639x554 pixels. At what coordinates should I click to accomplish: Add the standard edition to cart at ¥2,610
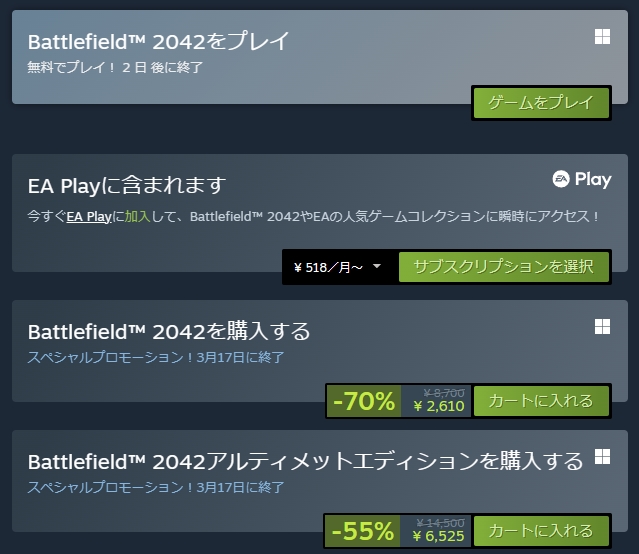point(540,401)
